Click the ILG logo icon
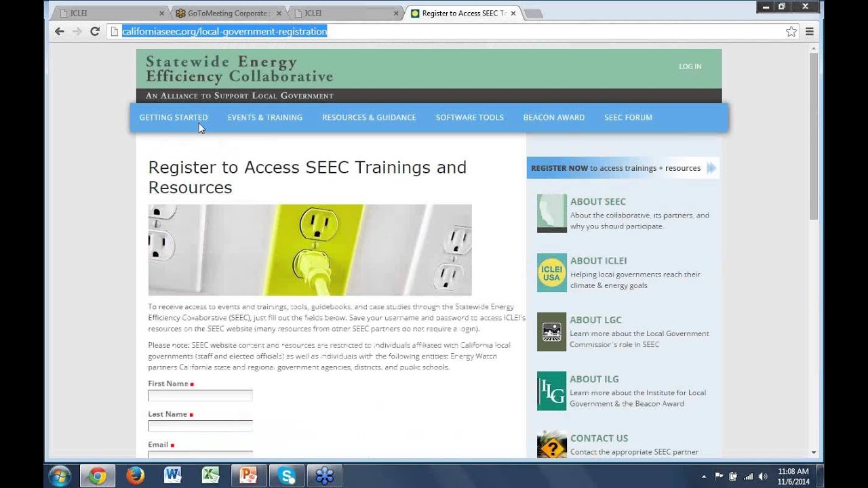868x488 pixels. click(552, 390)
